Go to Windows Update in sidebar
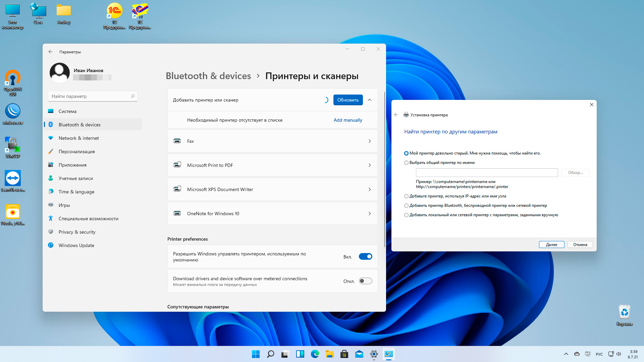Image resolution: width=644 pixels, height=362 pixels. tap(76, 245)
